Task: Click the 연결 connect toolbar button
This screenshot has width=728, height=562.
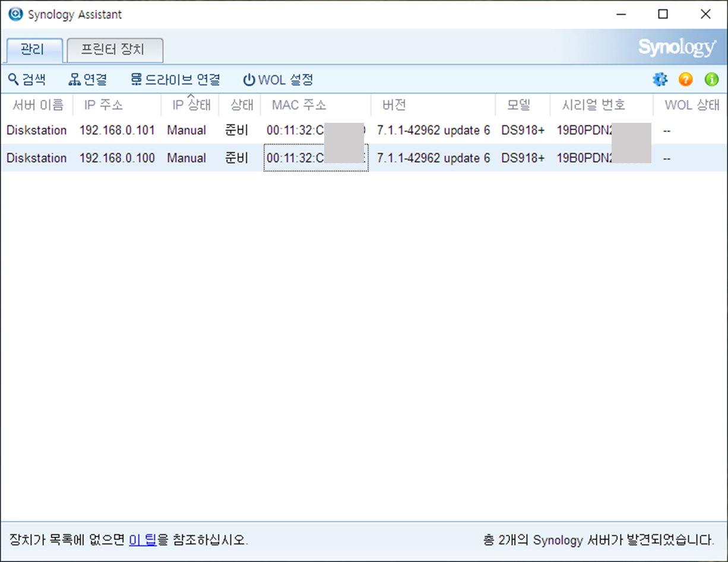Action: click(88, 80)
